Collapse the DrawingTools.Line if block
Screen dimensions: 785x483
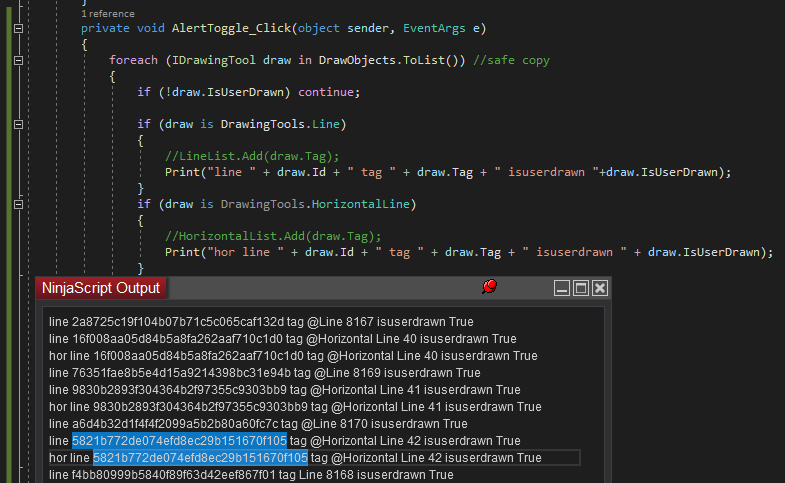point(19,125)
